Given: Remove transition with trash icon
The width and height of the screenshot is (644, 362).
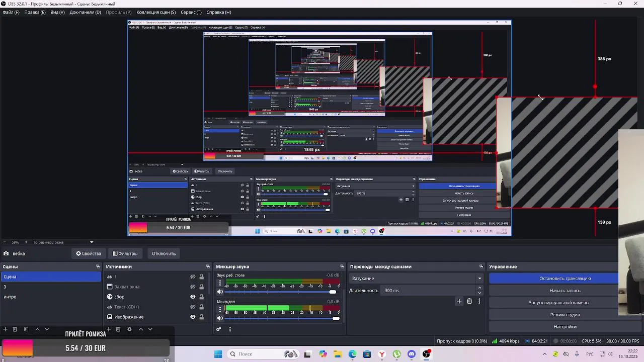Looking at the screenshot, I should click(x=469, y=301).
